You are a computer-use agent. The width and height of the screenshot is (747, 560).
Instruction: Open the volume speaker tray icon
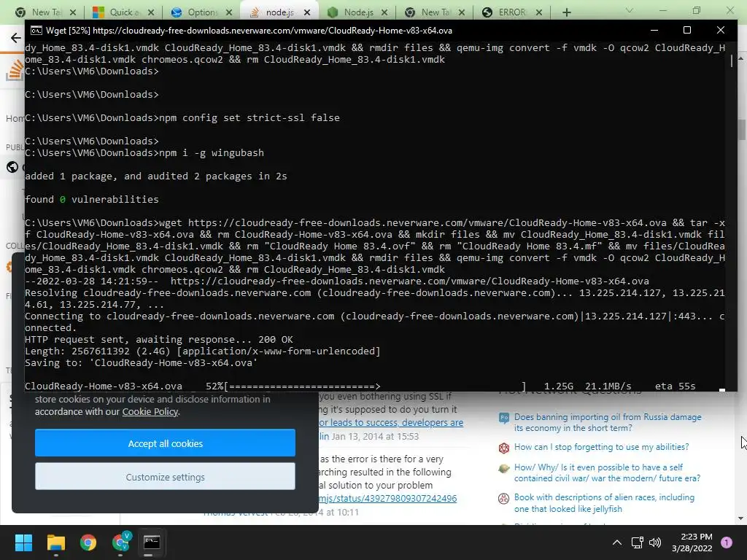point(655,542)
